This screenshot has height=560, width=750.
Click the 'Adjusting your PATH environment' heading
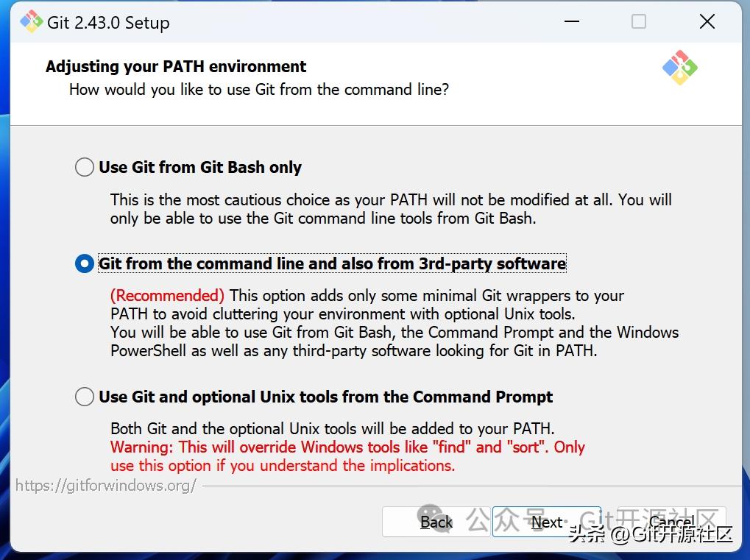pyautogui.click(x=176, y=67)
